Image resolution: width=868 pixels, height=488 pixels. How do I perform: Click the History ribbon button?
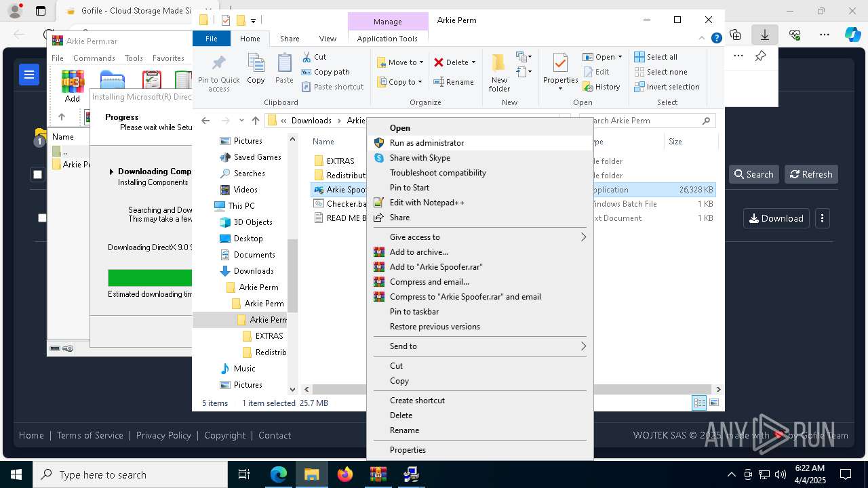tap(601, 87)
